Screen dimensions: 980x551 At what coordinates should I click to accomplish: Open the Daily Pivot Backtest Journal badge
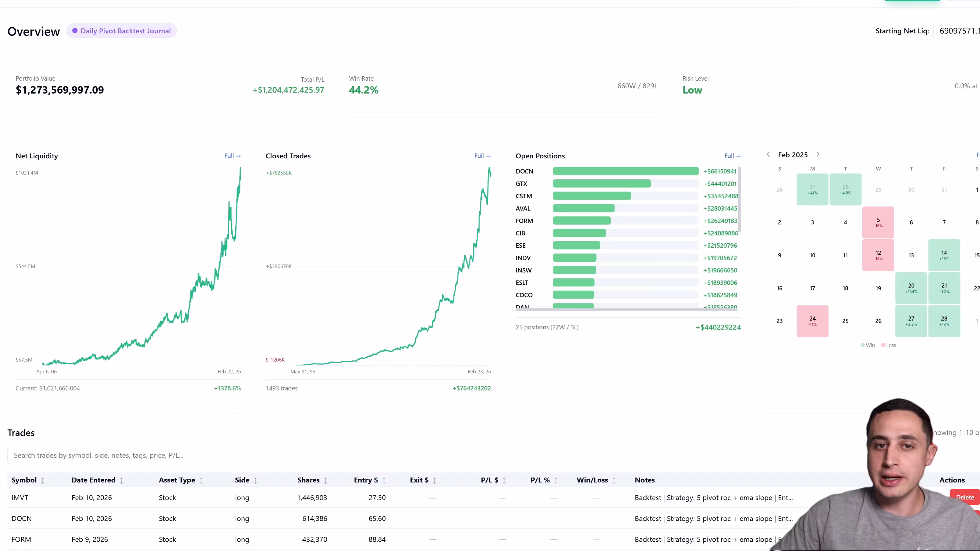tap(121, 31)
